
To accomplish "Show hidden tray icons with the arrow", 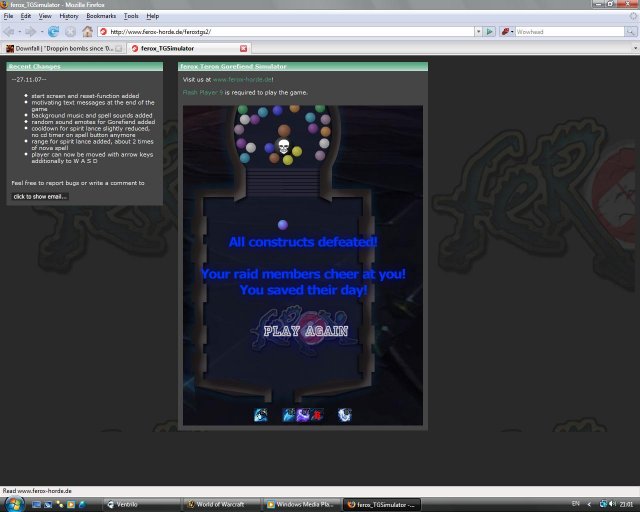I will 589,504.
